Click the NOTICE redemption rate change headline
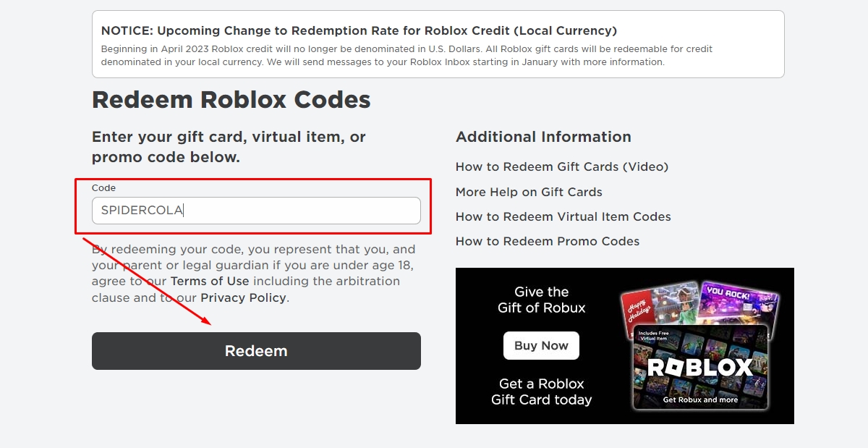Image resolution: width=868 pixels, height=448 pixels. (359, 30)
